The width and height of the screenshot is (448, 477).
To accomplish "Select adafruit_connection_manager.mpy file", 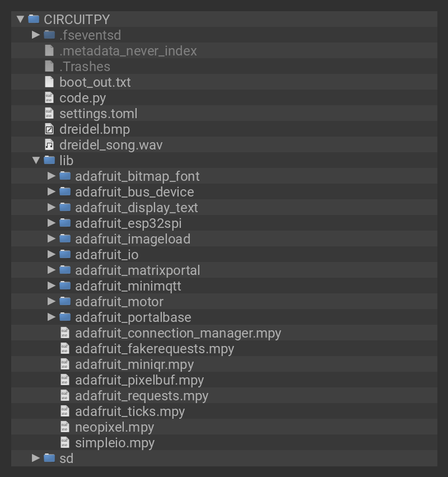I will click(x=178, y=333).
